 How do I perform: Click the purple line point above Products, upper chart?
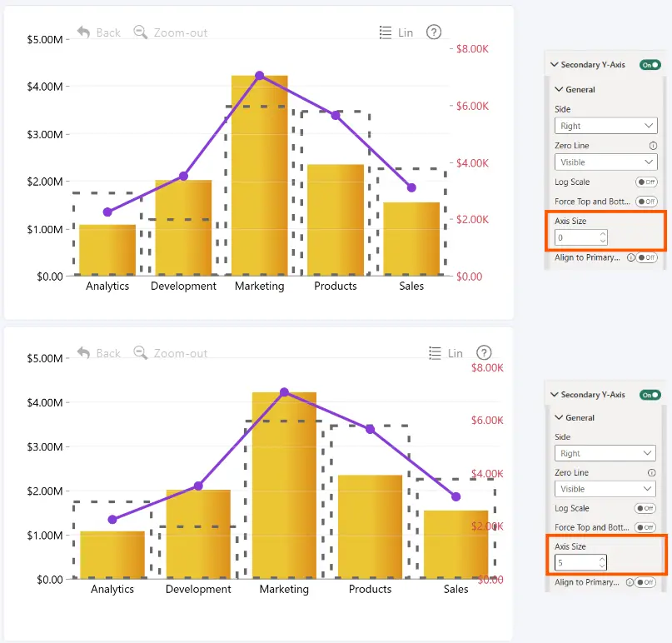click(x=336, y=115)
